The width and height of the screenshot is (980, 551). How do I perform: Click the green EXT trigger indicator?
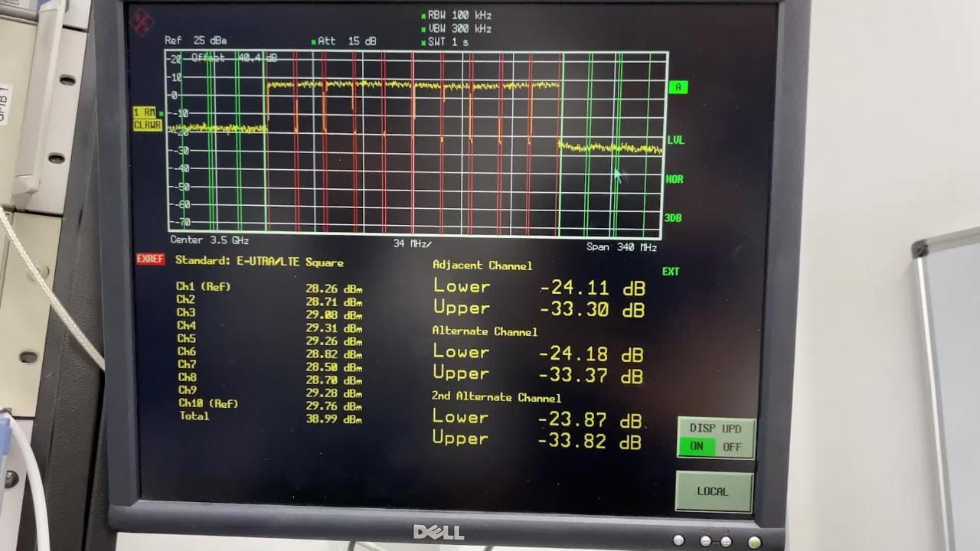(x=671, y=272)
